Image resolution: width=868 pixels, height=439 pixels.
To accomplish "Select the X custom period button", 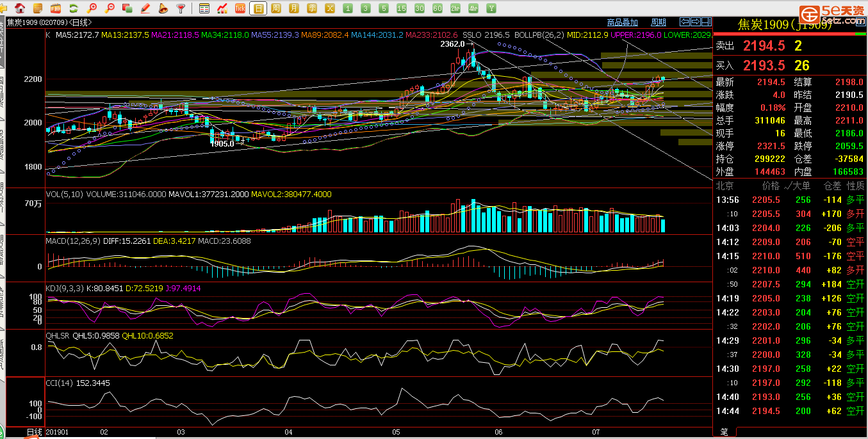I will point(330,8).
